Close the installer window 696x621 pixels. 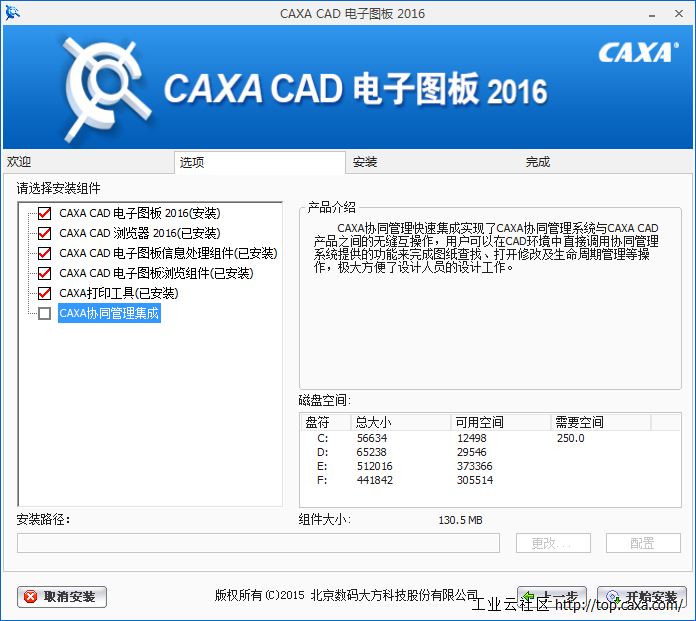[679, 14]
